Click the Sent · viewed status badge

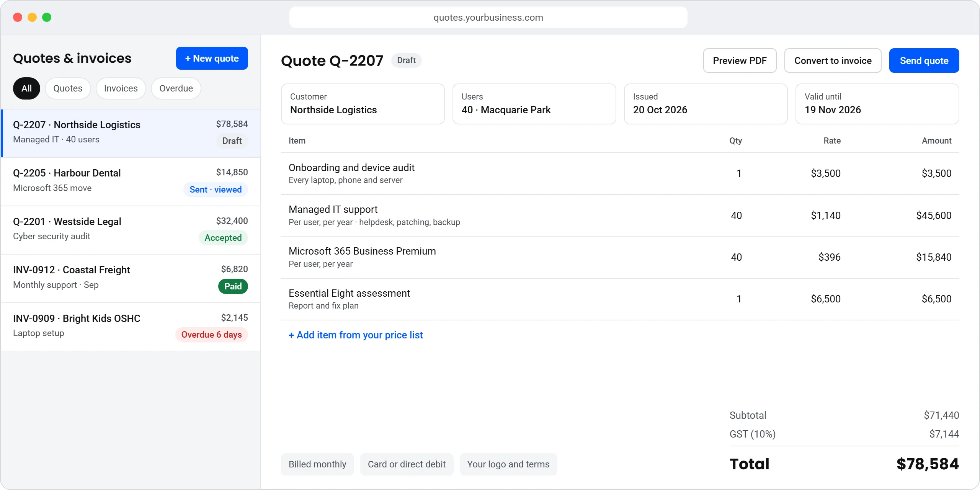[216, 189]
